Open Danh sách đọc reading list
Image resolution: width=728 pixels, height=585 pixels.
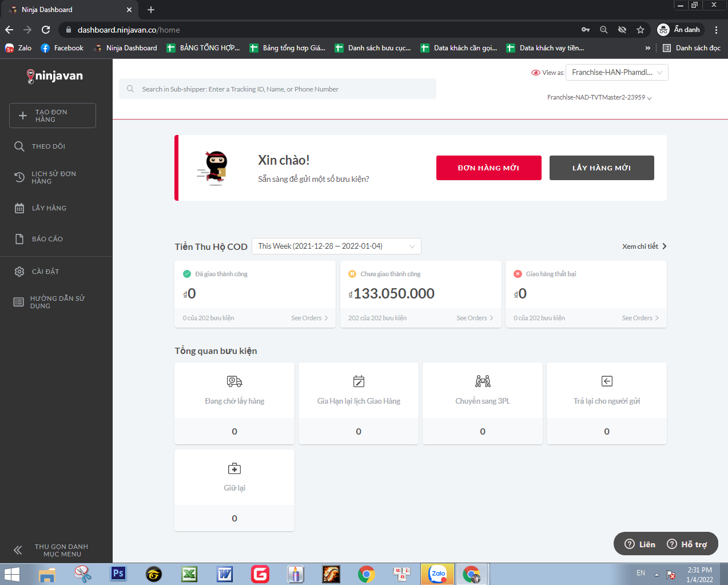coord(691,48)
